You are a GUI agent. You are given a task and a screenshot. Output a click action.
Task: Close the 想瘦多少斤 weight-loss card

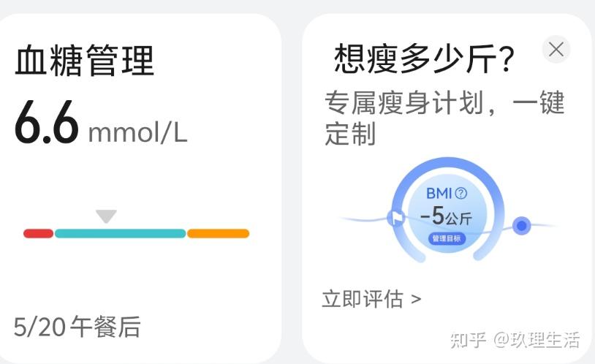[x=556, y=50]
